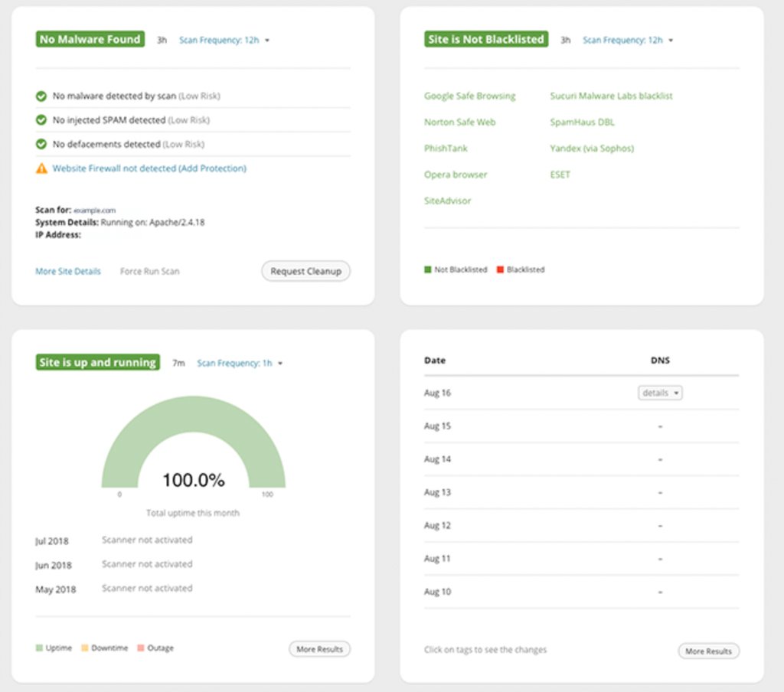
Task: Click the green checkmark beside No malware detected
Action: tap(41, 96)
